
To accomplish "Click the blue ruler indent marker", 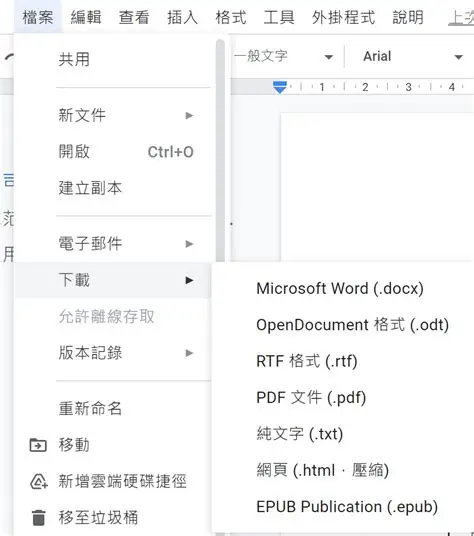I will coord(280,87).
